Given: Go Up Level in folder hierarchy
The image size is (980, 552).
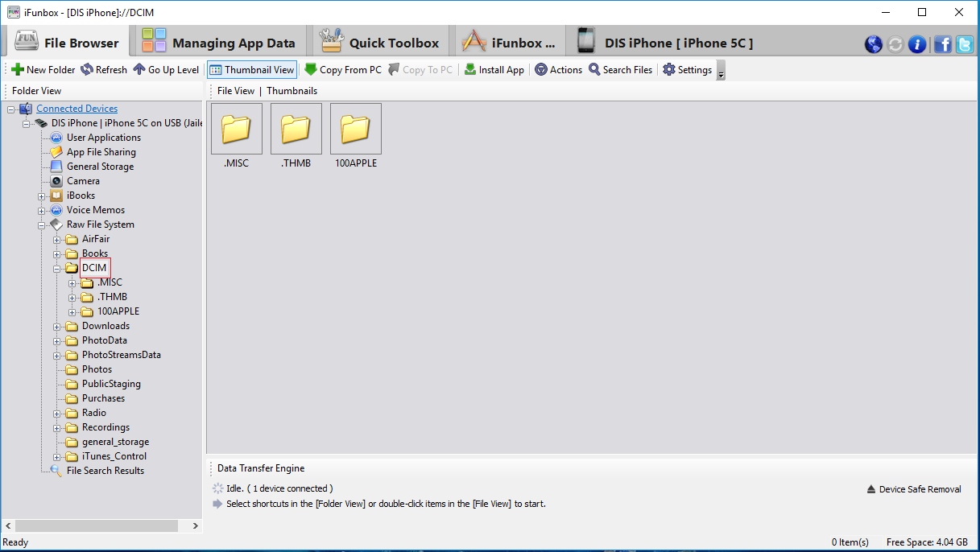Looking at the screenshot, I should pos(166,70).
